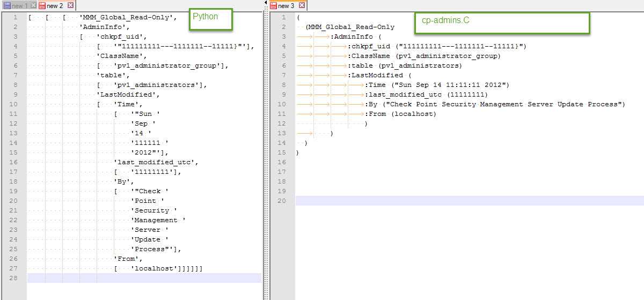Close the new 3 tab with its X

coord(301,5)
